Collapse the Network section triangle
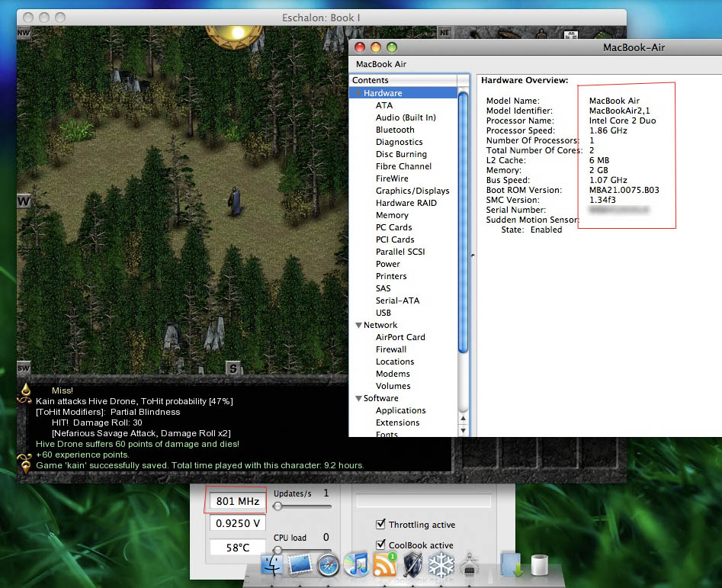This screenshot has height=588, width=722. coord(358,325)
